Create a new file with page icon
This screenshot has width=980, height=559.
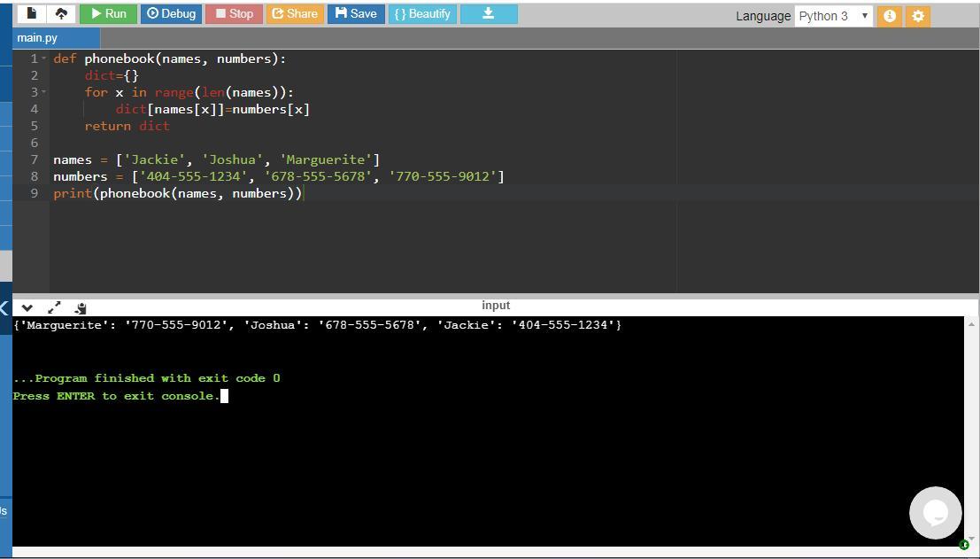pos(31,14)
